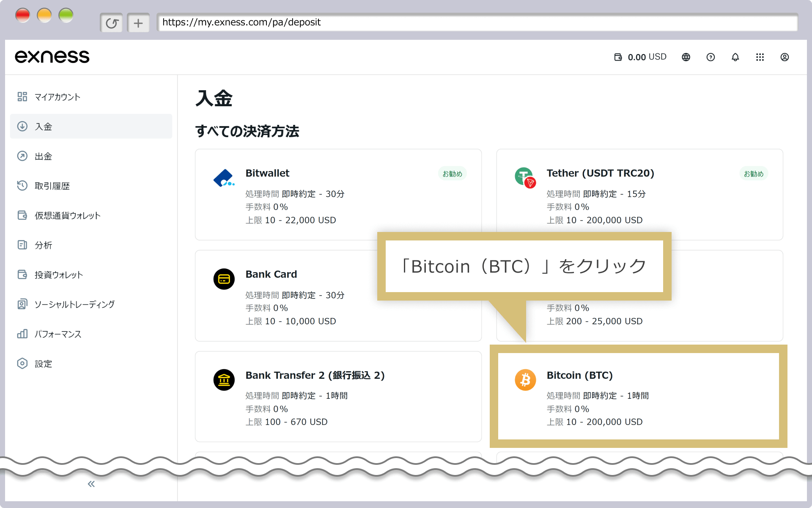Click the お勧め badge on Bitwallet
Viewport: 812px width, 508px height.
pos(452,174)
